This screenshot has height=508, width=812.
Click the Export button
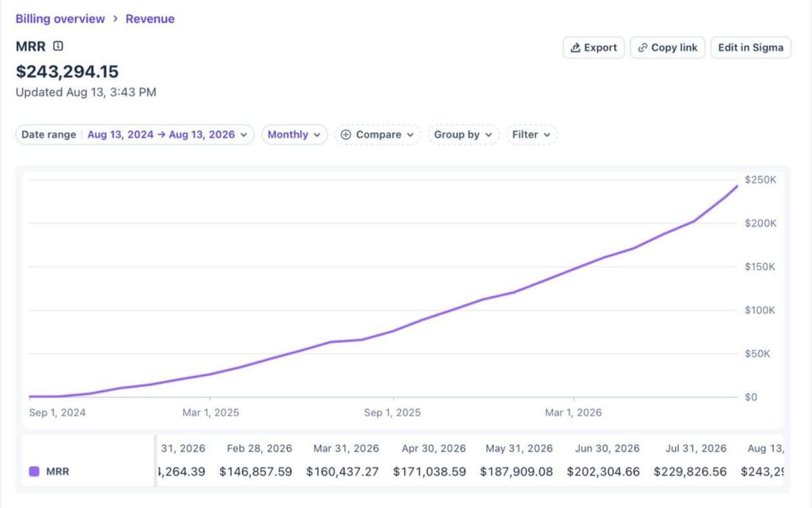[x=593, y=47]
